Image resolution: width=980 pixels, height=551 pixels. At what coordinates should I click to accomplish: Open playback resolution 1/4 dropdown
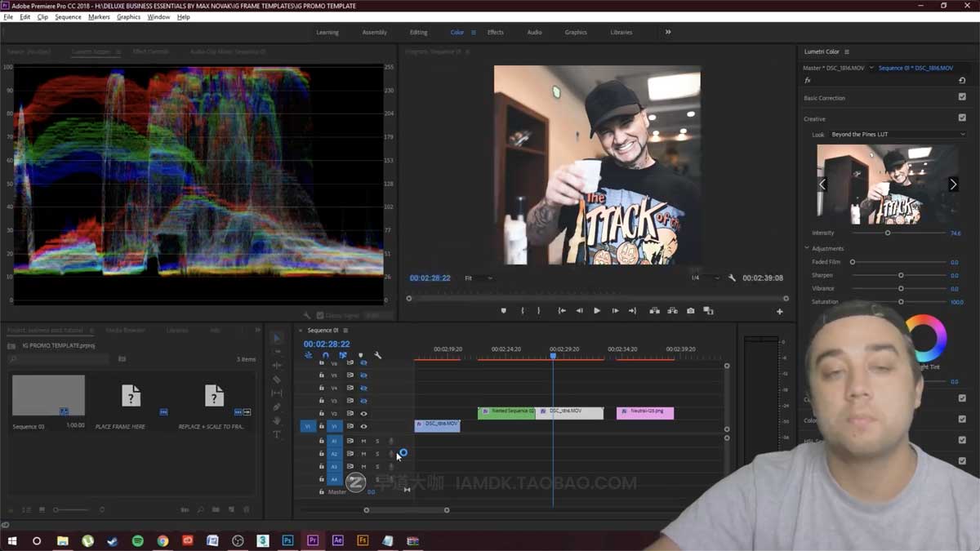pyautogui.click(x=706, y=278)
